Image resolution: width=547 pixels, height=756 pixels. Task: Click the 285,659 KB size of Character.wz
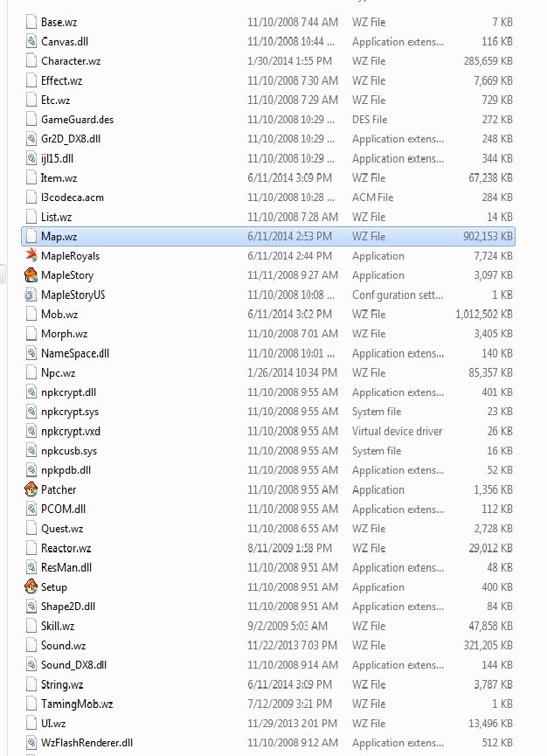tap(488, 61)
